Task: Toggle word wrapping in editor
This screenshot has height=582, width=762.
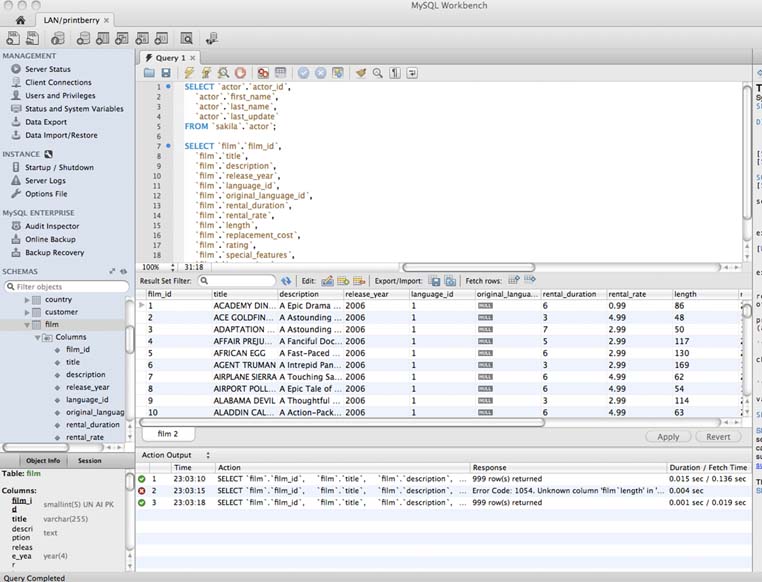Action: click(412, 73)
